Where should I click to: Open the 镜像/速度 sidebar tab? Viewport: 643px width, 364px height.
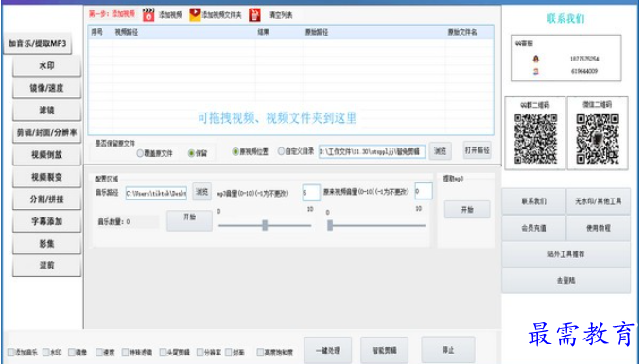pyautogui.click(x=46, y=88)
